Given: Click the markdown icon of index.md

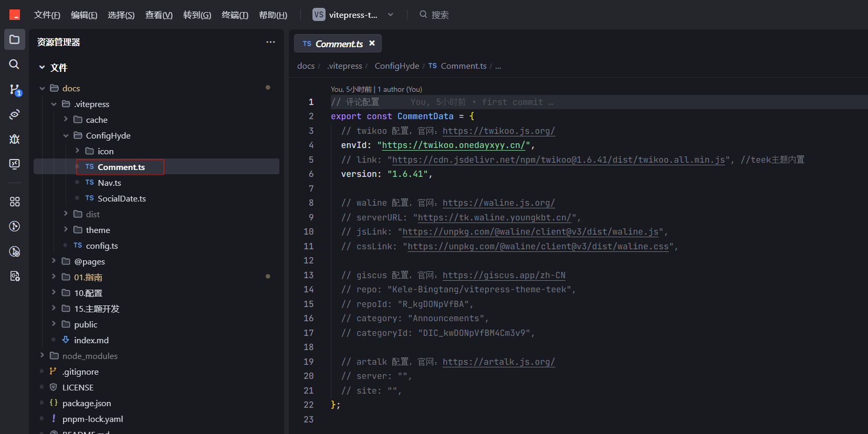Looking at the screenshot, I should 66,340.
